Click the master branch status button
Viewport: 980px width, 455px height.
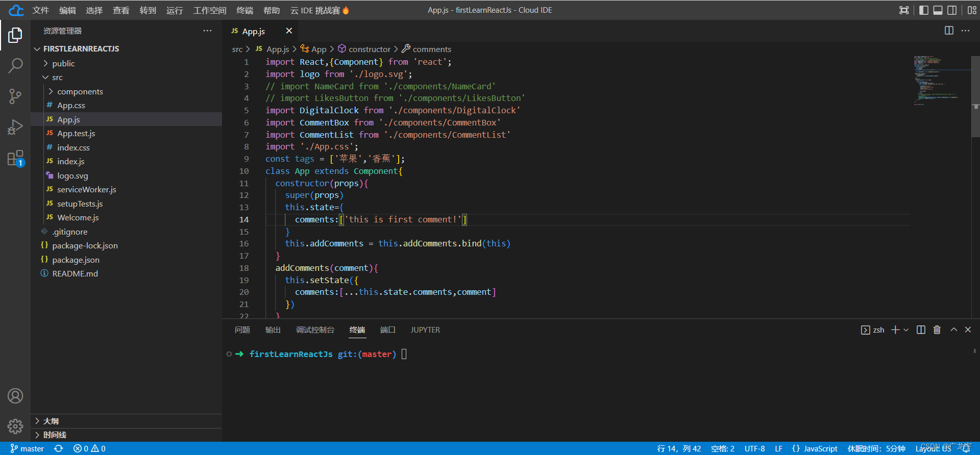(x=27, y=448)
